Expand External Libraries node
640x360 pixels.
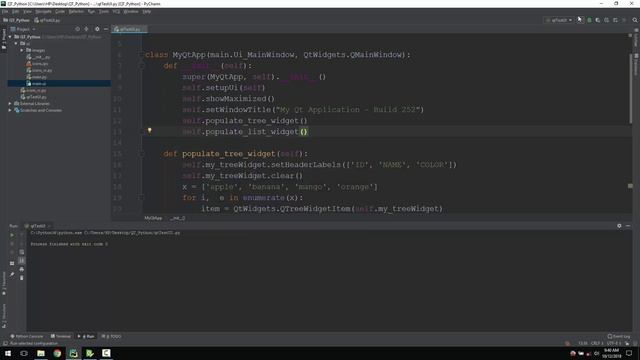pyautogui.click(x=10, y=104)
